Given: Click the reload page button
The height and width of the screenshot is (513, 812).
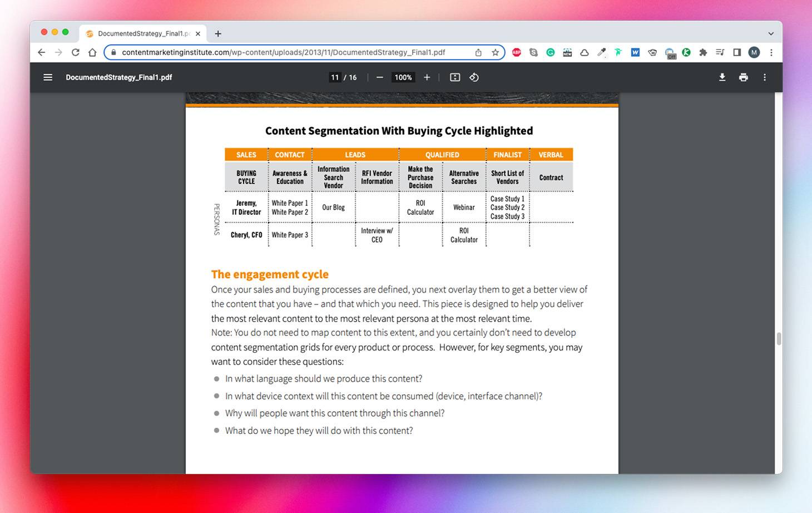Looking at the screenshot, I should [76, 52].
